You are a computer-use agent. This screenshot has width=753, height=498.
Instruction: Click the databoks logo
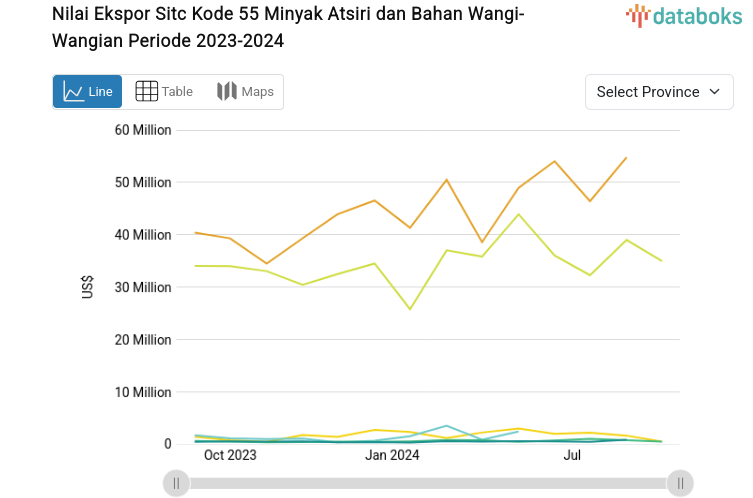[x=683, y=15]
